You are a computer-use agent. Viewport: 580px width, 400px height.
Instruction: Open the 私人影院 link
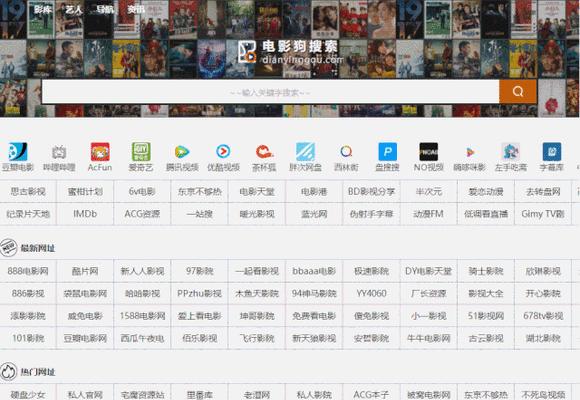tap(314, 394)
